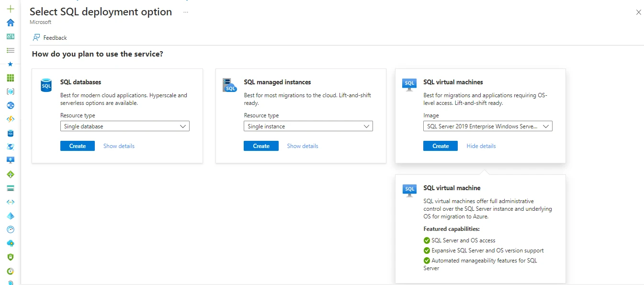Open Virtual machines via the monitor icon
644x285 pixels.
pyautogui.click(x=10, y=160)
